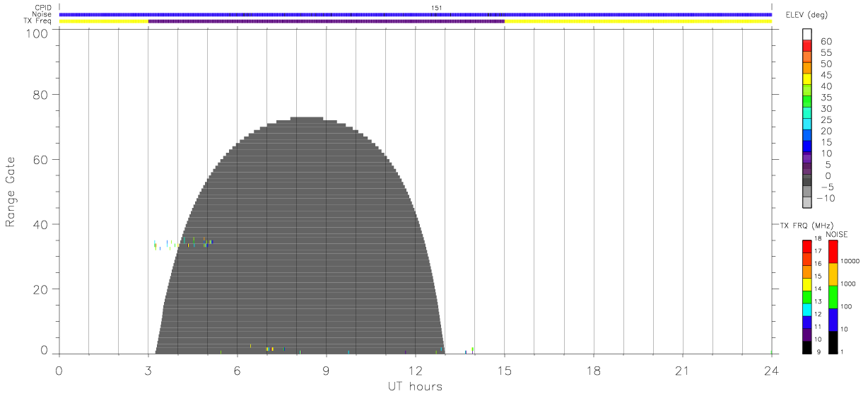Click the CPID value 151
Screen dimensions: 868x401
pos(436,8)
